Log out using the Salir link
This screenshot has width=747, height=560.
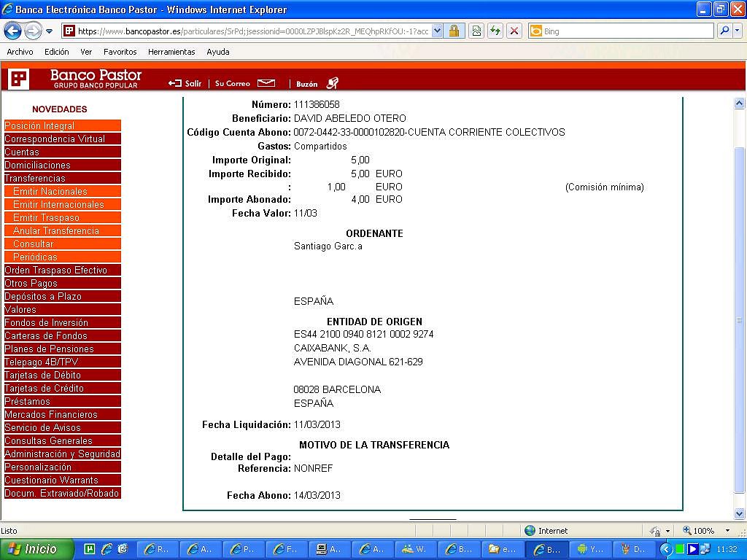[185, 83]
